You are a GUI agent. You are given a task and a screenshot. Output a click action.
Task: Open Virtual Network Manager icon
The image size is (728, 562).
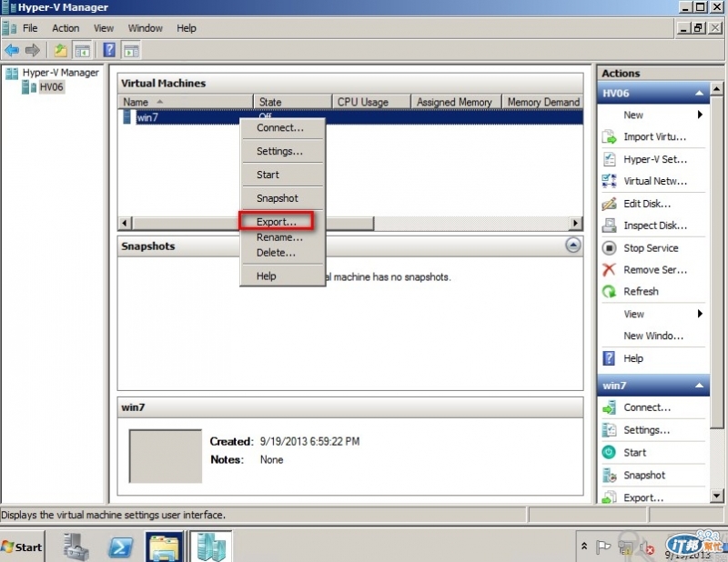click(609, 181)
